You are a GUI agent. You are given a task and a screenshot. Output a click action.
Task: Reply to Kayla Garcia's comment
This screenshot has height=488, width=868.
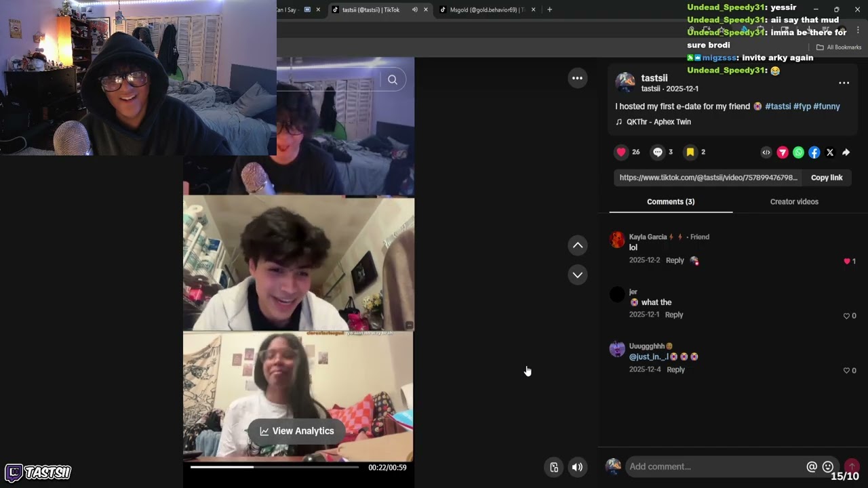675,260
